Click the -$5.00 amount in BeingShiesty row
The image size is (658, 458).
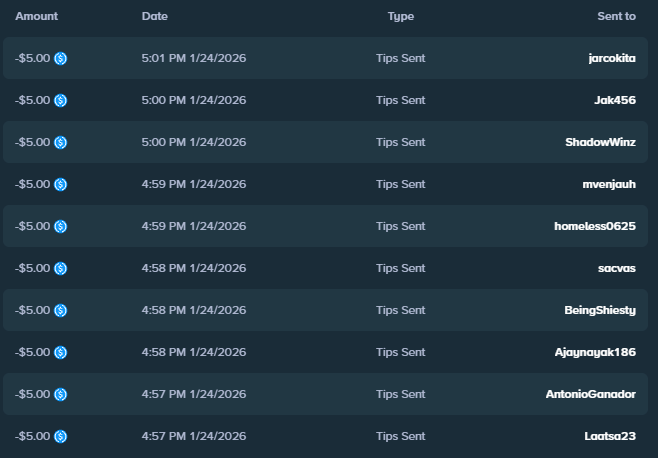pos(32,310)
